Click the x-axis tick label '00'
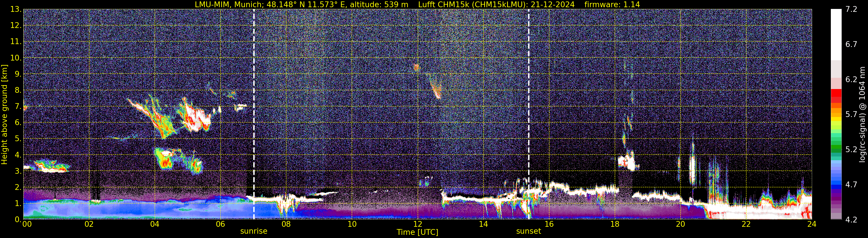 pos(27,224)
